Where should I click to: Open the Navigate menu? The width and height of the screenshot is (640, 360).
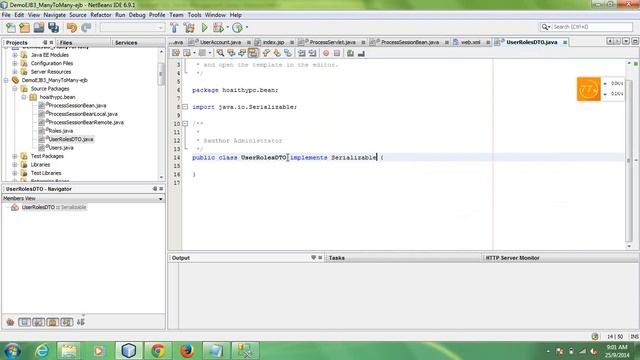[x=54, y=15]
